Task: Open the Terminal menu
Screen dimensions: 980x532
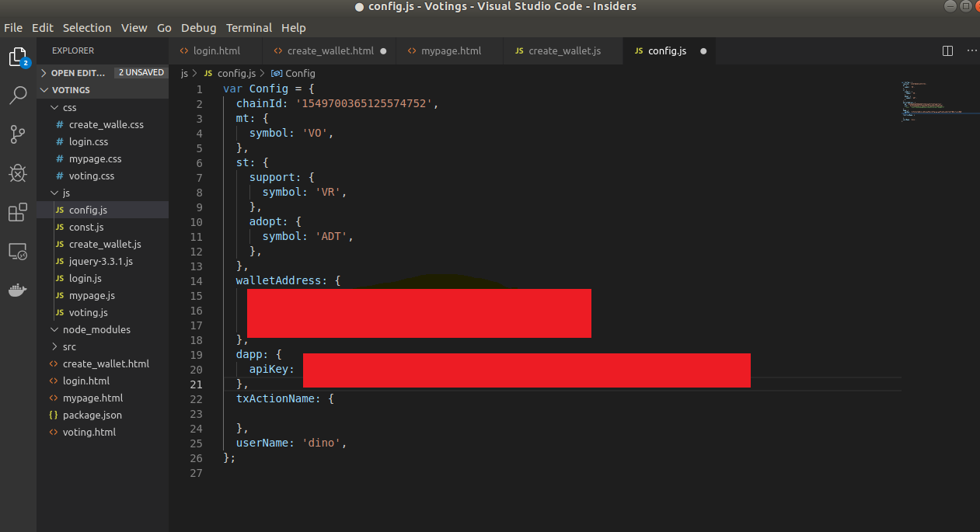Action: 249,27
